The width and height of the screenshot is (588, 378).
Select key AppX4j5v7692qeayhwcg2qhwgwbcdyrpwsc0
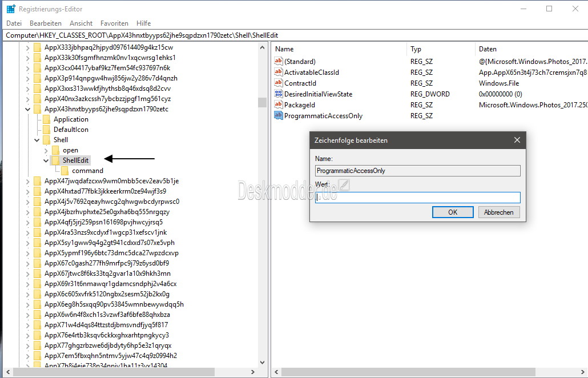pyautogui.click(x=112, y=202)
